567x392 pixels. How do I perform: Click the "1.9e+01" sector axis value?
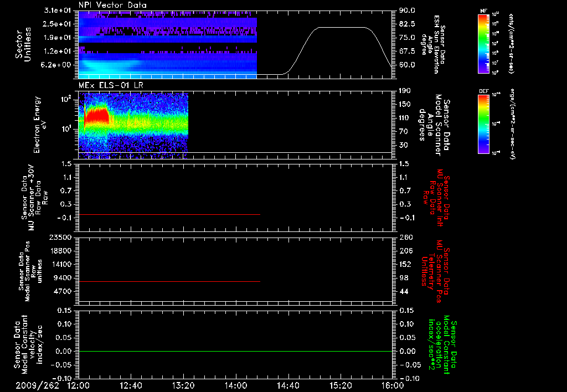pos(58,38)
